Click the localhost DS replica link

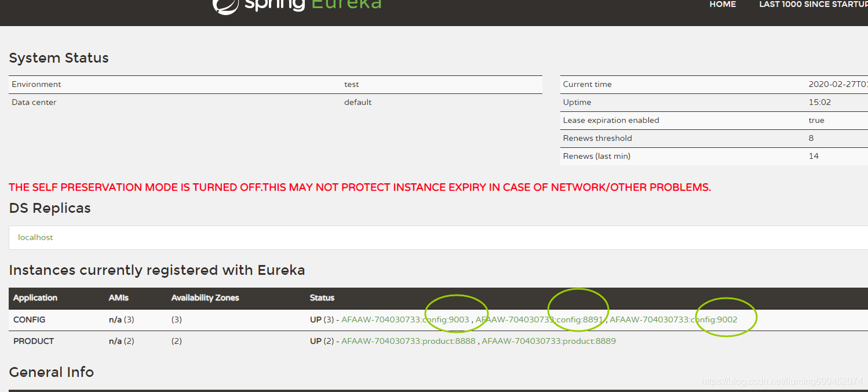tap(35, 237)
